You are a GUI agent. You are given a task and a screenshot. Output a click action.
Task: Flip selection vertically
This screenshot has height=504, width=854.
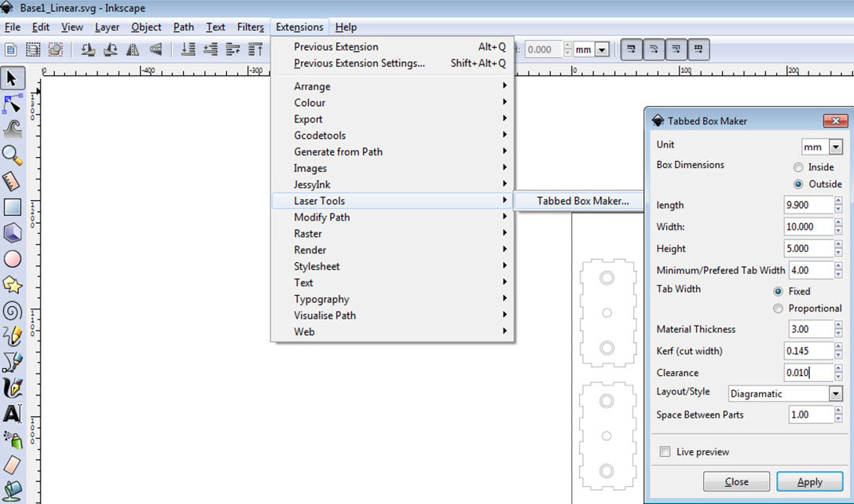coord(156,49)
